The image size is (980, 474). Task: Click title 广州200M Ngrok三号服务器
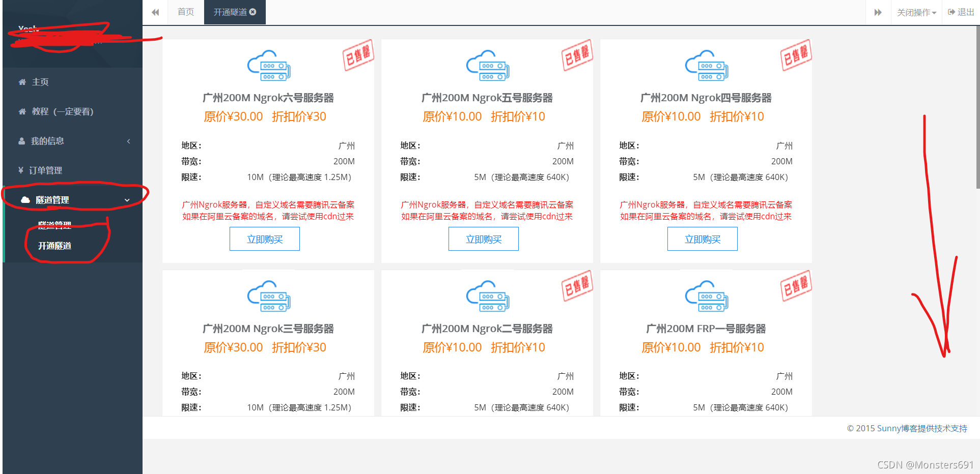[268, 329]
